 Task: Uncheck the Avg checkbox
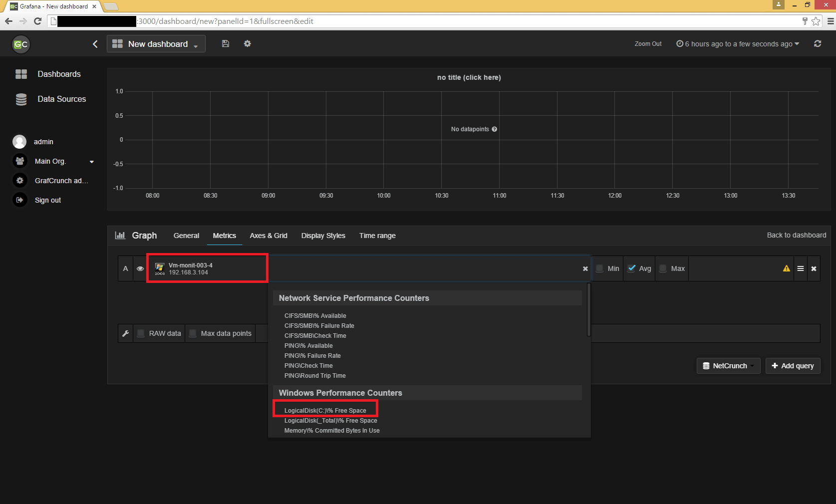[631, 268]
